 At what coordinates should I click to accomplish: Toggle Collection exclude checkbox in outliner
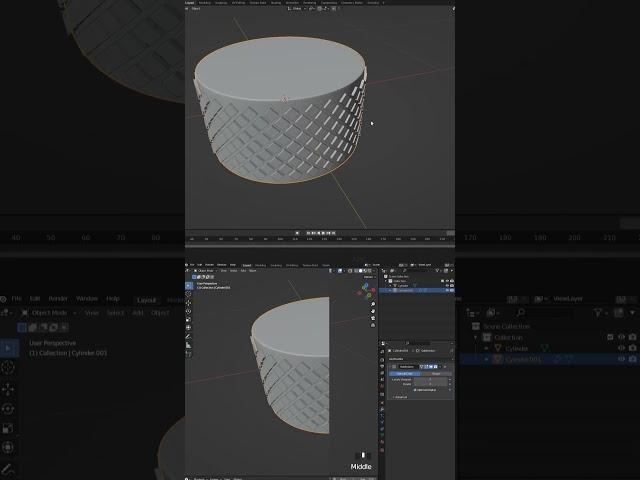(x=442, y=281)
